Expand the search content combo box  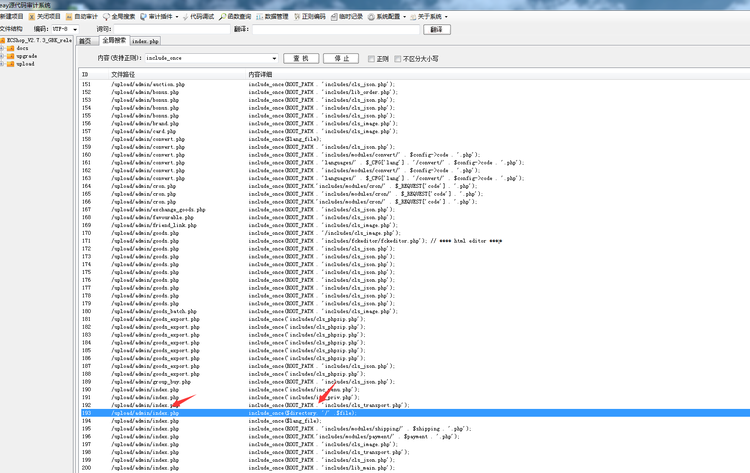[274, 59]
